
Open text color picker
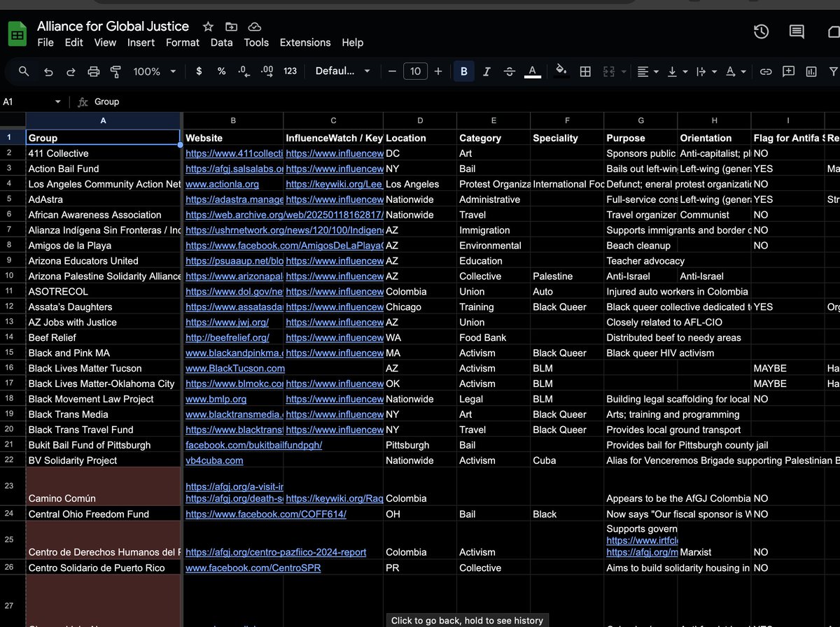[533, 71]
